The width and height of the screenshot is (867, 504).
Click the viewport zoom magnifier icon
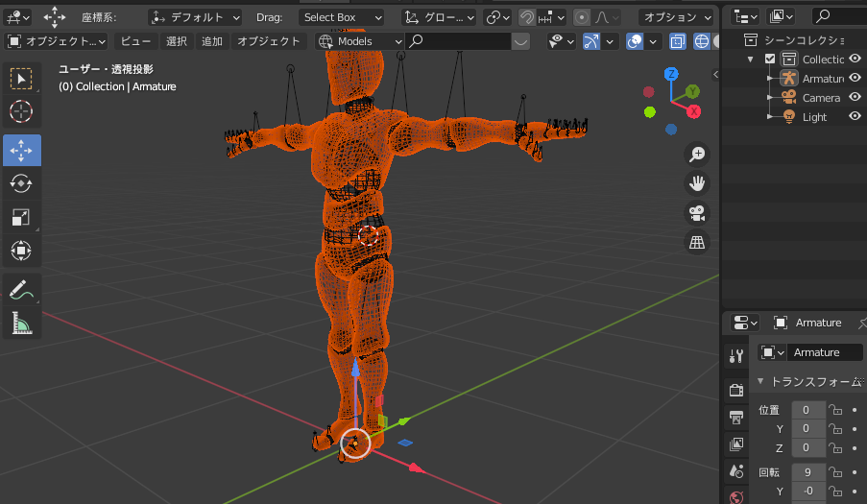(x=697, y=155)
